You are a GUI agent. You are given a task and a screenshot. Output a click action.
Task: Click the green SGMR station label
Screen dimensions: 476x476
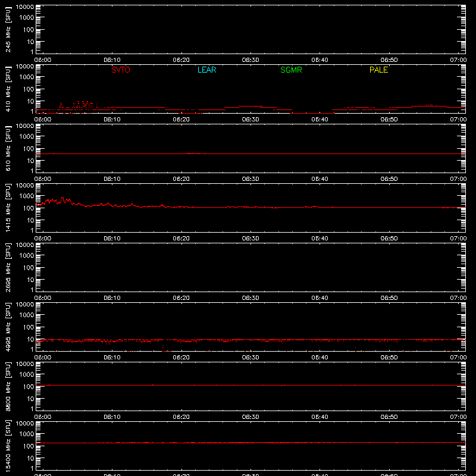(291, 70)
